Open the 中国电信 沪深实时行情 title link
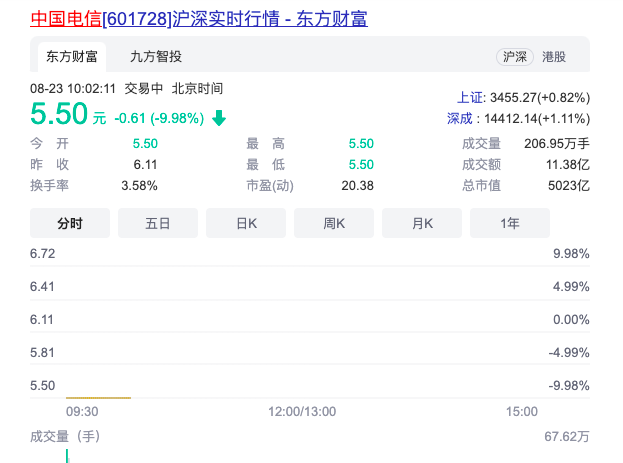 [199, 18]
